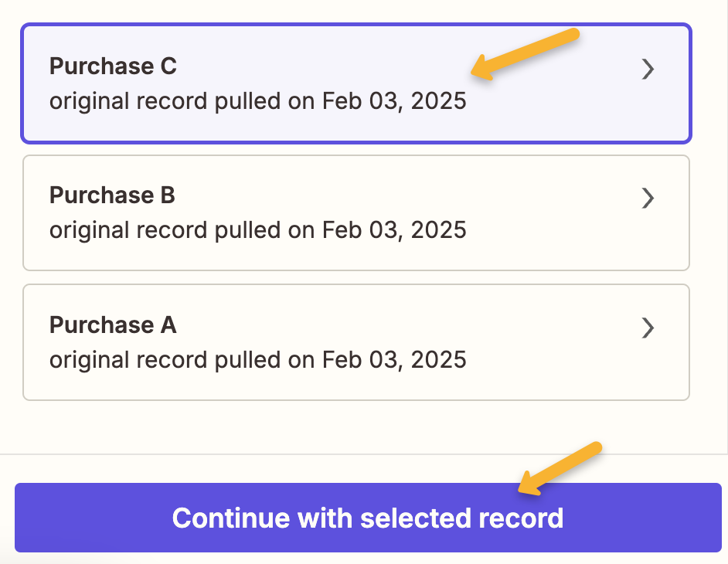728x564 pixels.
Task: Expand Purchase A with its chevron arrow
Action: pos(648,328)
